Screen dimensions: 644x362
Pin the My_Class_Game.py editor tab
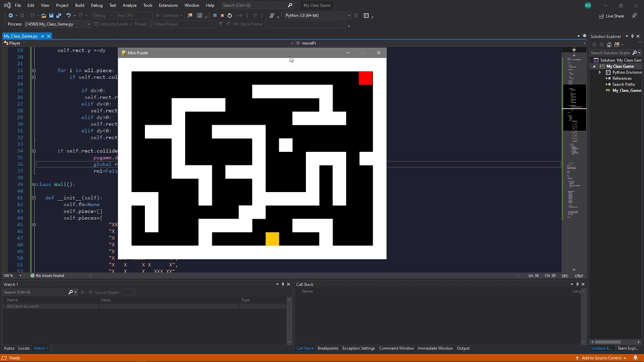(x=43, y=36)
